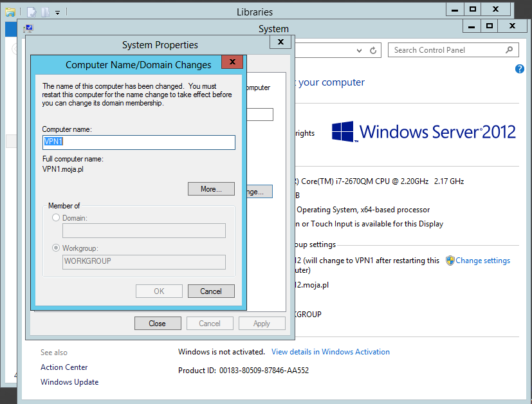Click OK in Computer Name/Domain Changes
Viewport: 532px width, 404px height.
(159, 291)
